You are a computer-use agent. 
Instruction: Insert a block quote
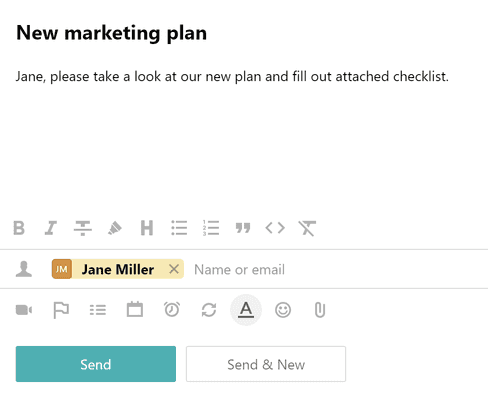point(243,228)
